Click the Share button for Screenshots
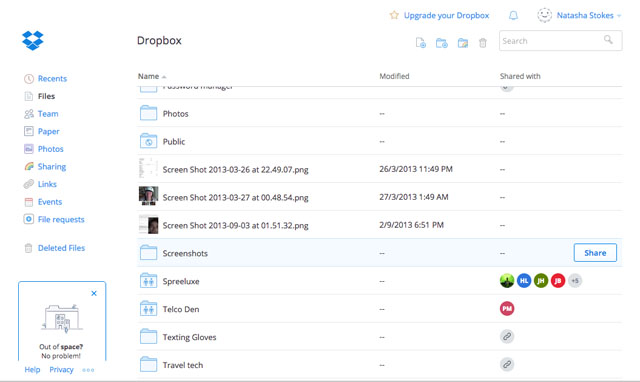 (595, 253)
